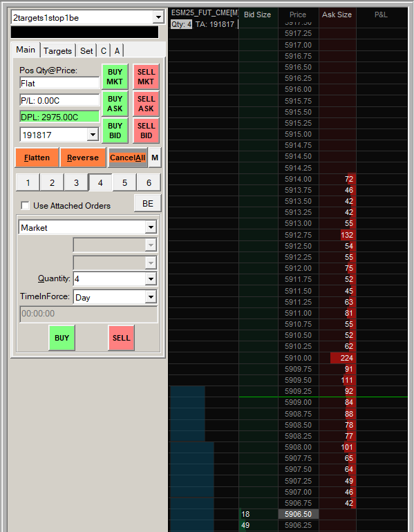Select quantity preset 1
Image resolution: width=414 pixels, height=532 pixels.
point(28,182)
